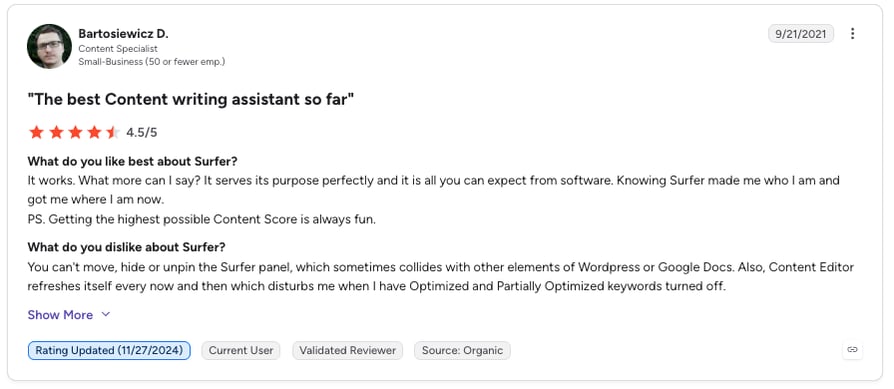Select the Rating Updated (11/27/2024) tag
This screenshot has width=894, height=389.
pos(109,350)
